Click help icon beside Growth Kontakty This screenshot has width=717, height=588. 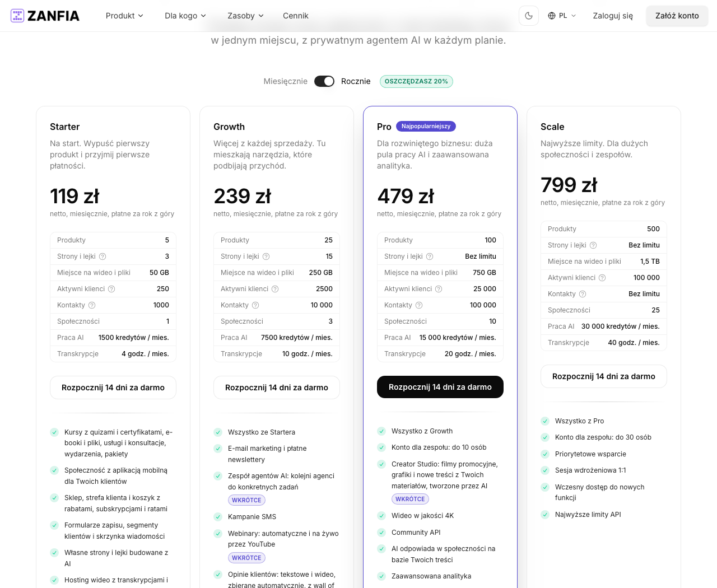point(255,305)
